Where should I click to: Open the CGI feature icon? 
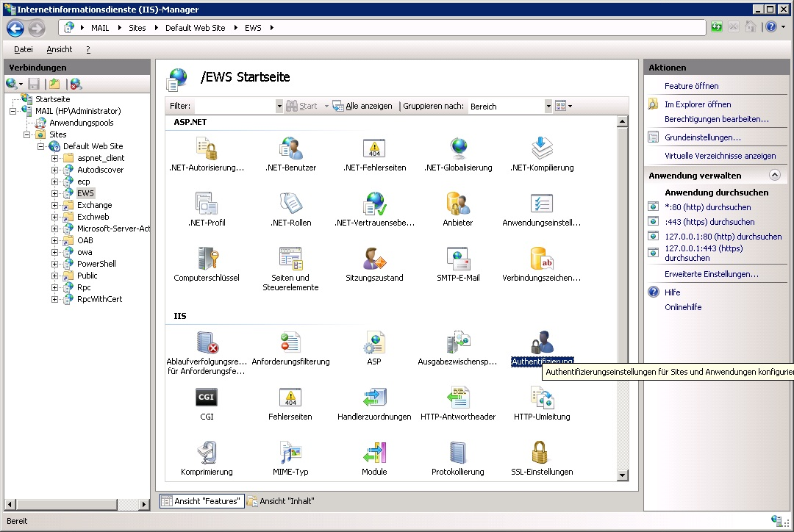(x=207, y=398)
